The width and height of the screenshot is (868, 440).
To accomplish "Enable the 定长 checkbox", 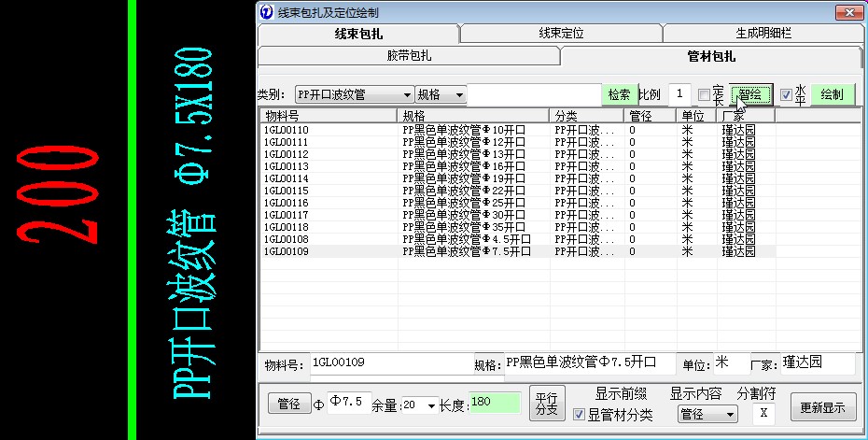I will 705,95.
